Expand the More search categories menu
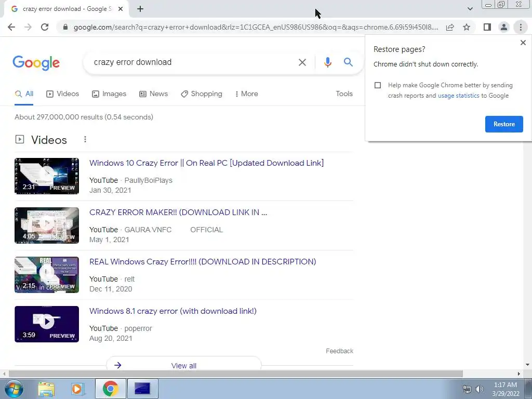 (247, 94)
